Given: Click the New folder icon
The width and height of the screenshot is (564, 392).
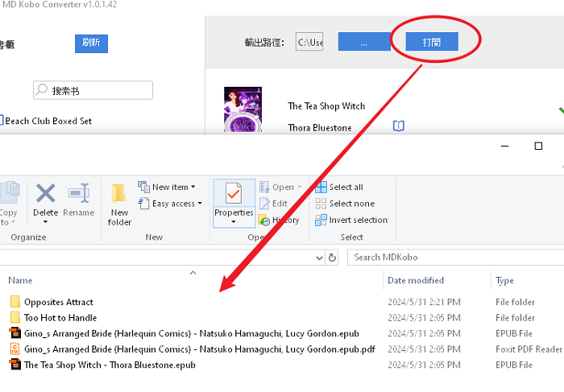Looking at the screenshot, I should [118, 193].
